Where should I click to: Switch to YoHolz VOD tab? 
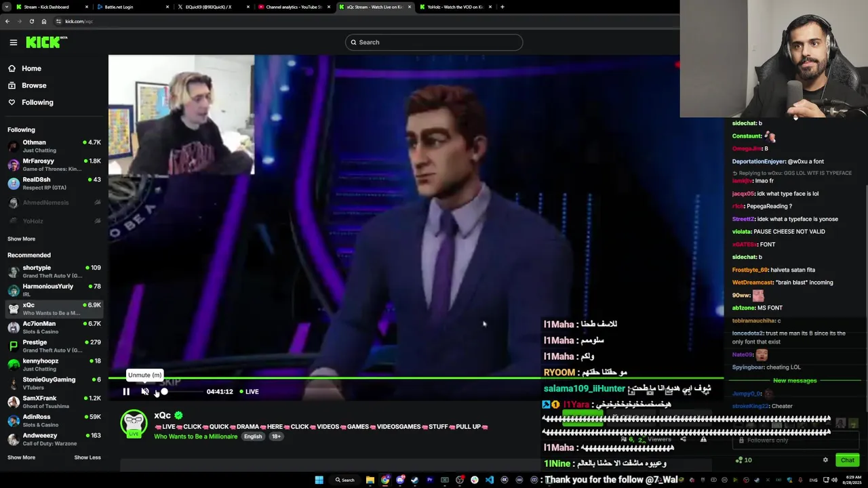coord(454,7)
